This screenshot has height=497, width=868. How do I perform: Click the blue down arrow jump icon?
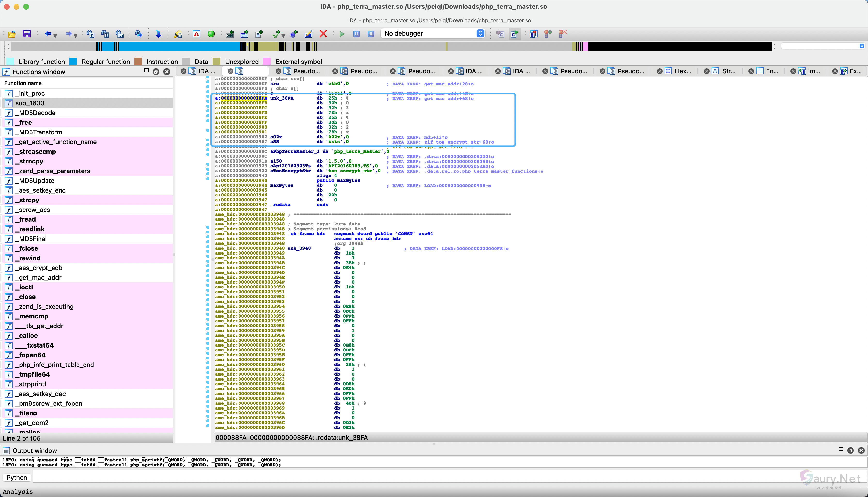click(x=158, y=34)
